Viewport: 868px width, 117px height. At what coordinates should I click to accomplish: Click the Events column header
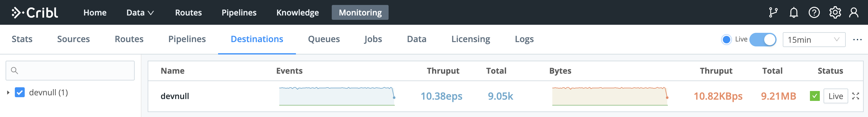pyautogui.click(x=289, y=71)
